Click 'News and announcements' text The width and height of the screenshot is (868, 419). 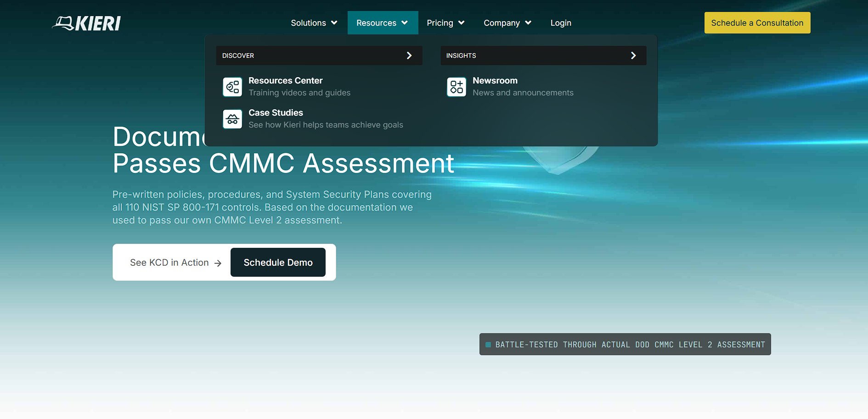[x=523, y=93]
